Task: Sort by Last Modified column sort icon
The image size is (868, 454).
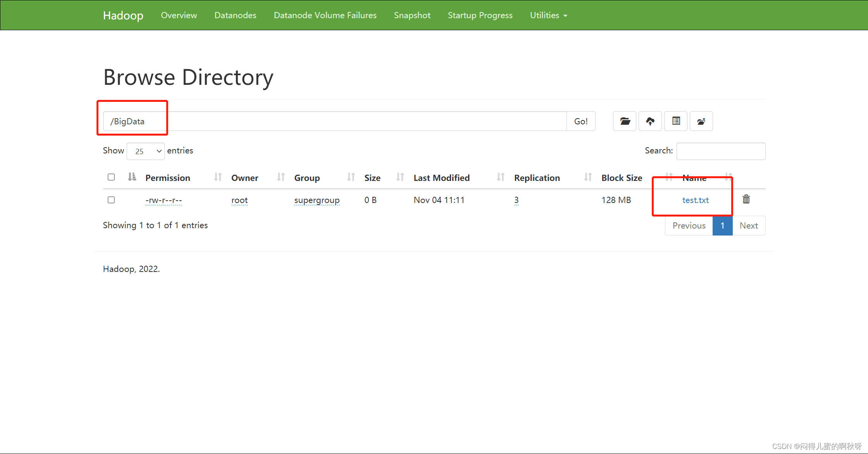Action: coord(501,177)
